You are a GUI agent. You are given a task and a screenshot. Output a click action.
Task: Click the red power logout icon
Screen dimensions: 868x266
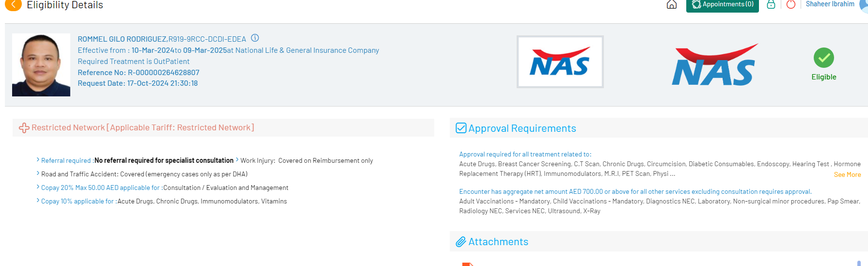(791, 4)
